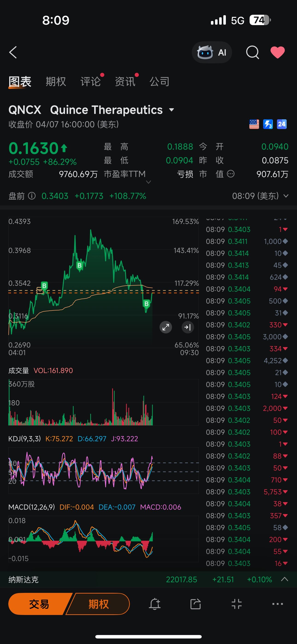Tap the 0.1630 last price
Image resolution: width=297 pixels, height=644 pixels.
click(x=34, y=148)
